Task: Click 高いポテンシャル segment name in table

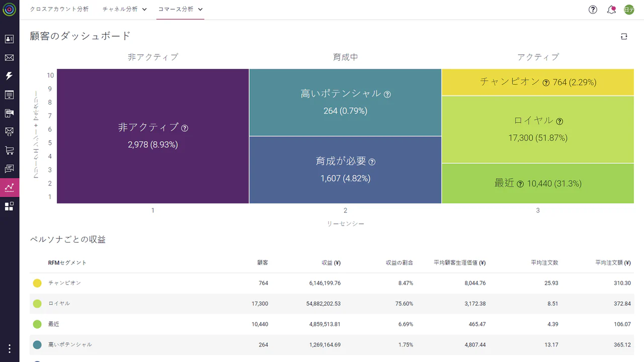Action: tap(70, 345)
